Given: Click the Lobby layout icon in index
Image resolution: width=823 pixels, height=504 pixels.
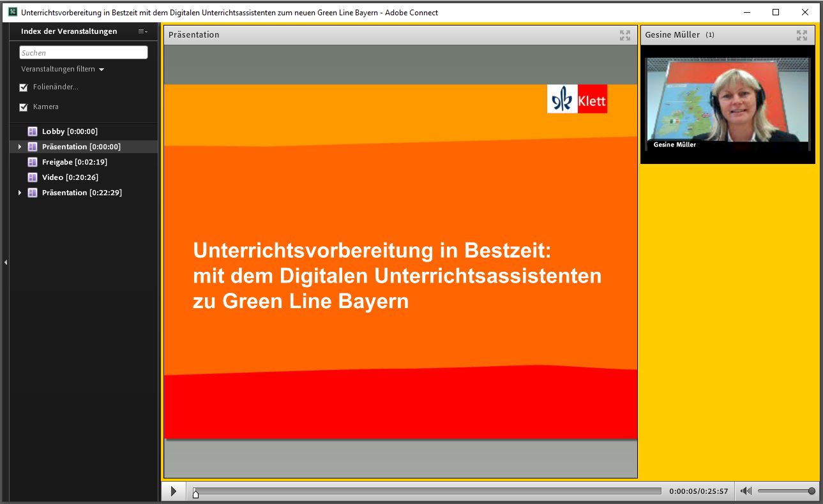Looking at the screenshot, I should [33, 131].
